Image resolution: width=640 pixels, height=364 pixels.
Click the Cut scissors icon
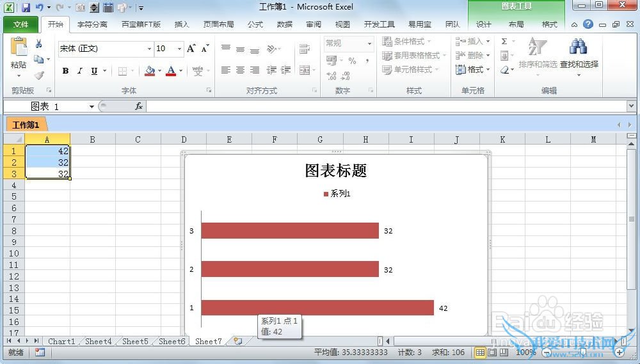coord(39,44)
